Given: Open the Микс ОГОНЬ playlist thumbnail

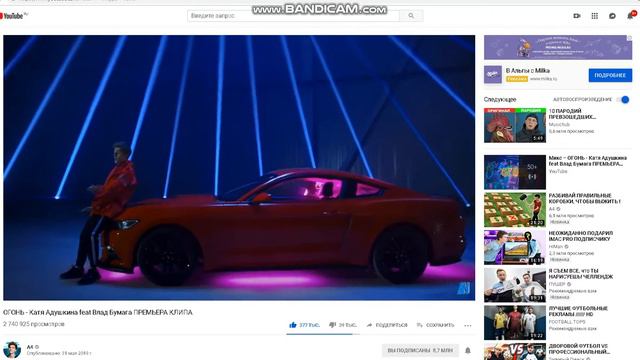Looking at the screenshot, I should (515, 172).
